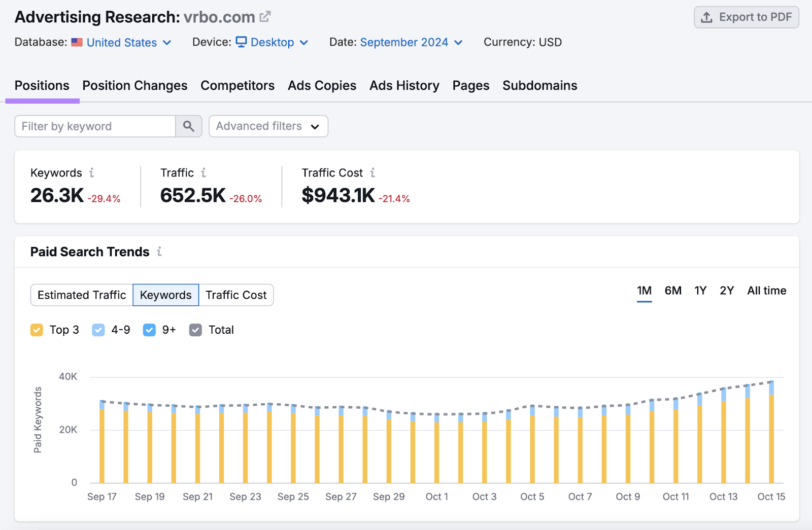
Task: Click the info icon beside Traffic Cost metric
Action: click(x=373, y=172)
